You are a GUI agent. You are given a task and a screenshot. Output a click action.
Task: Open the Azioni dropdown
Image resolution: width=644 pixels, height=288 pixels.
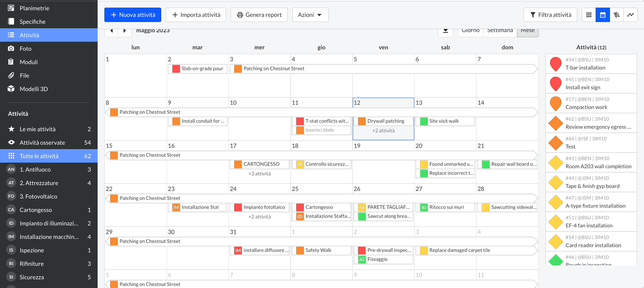310,15
